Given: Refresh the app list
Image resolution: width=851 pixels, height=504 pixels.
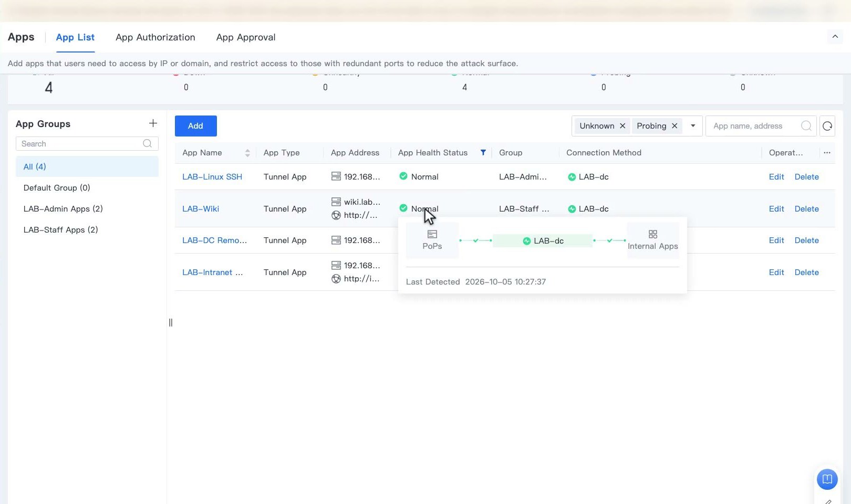Looking at the screenshot, I should pyautogui.click(x=827, y=126).
